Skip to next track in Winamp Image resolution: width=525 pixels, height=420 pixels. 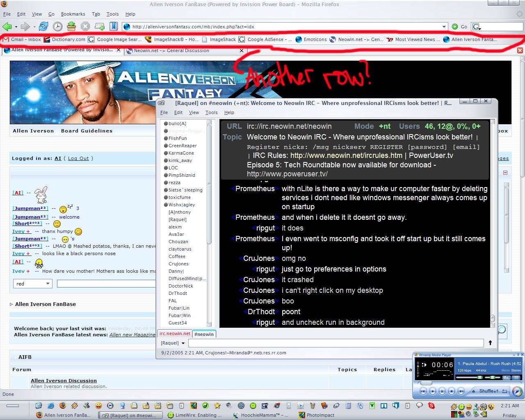[461, 391]
